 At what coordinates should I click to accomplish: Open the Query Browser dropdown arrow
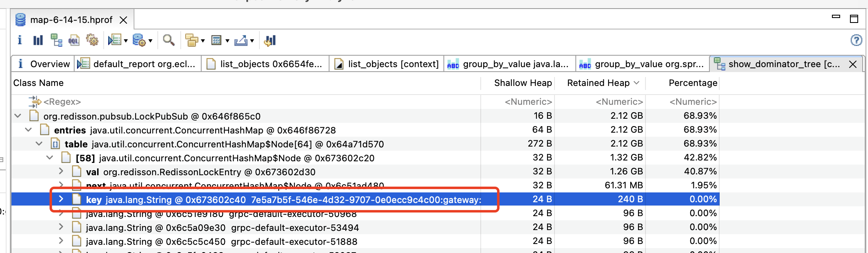pos(150,41)
